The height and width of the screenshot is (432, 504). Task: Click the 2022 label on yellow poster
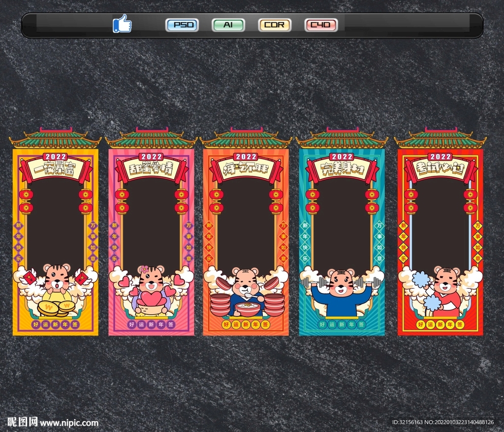click(55, 157)
